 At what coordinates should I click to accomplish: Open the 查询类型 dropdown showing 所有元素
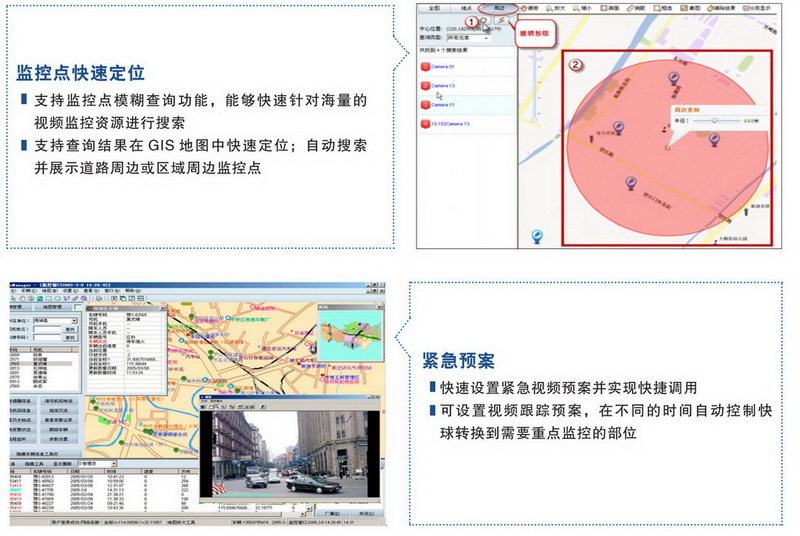pos(468,38)
